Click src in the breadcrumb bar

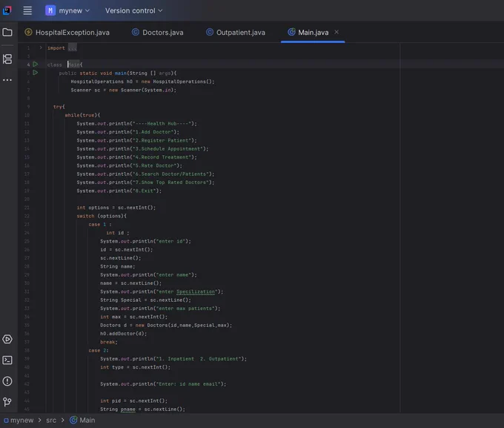click(51, 421)
